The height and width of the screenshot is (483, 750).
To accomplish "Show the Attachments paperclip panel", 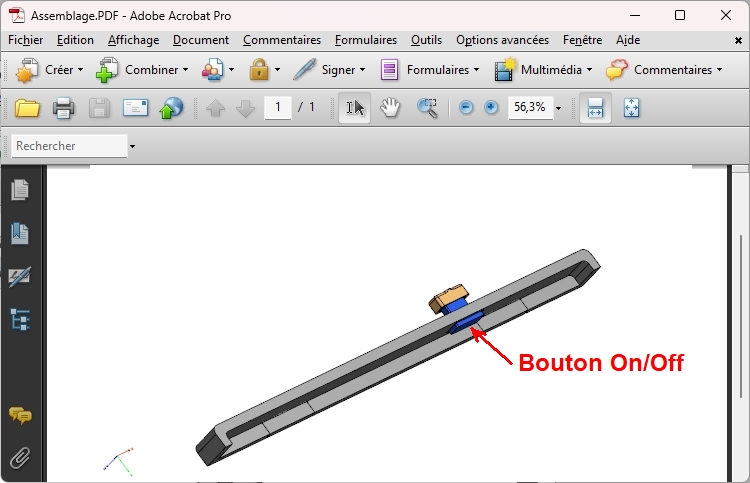I will [19, 459].
